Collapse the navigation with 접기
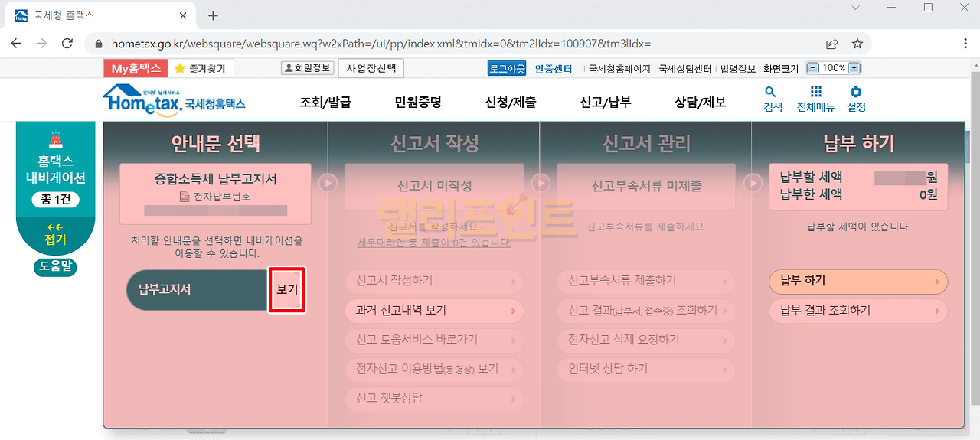980x440 pixels. [56, 233]
